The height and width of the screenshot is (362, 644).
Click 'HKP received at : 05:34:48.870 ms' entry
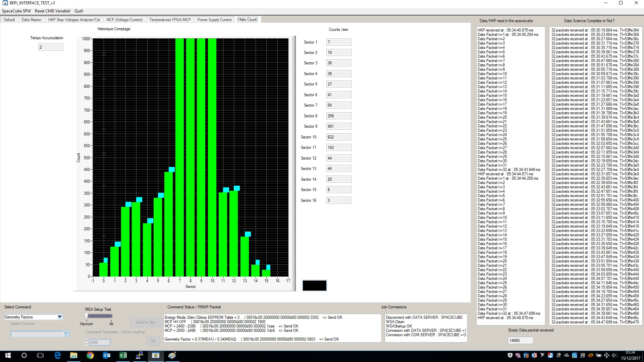point(505,318)
